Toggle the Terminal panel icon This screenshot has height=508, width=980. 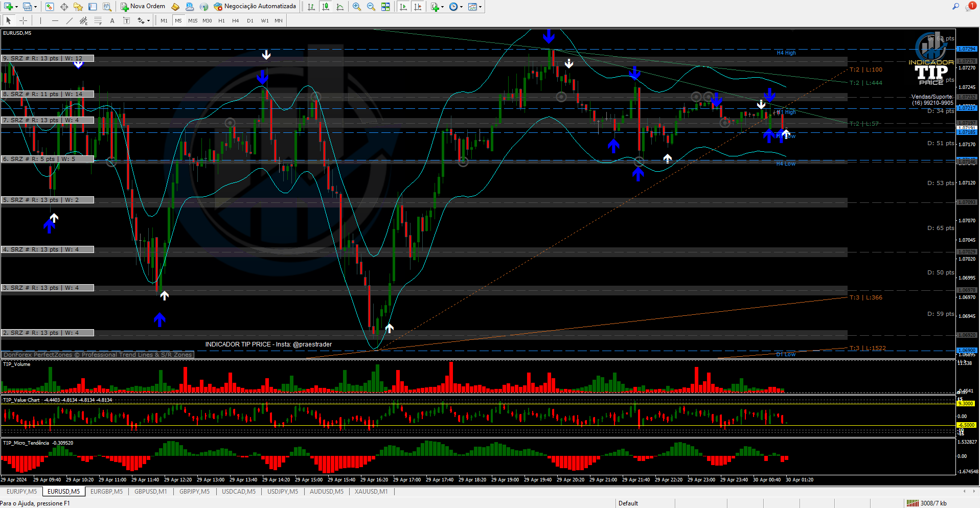click(93, 7)
